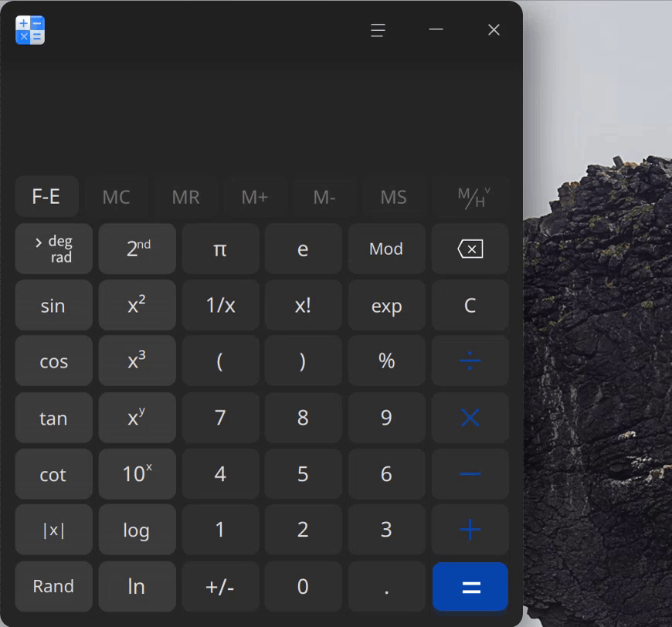Open the hamburger menu icon
This screenshot has width=672, height=627.
click(378, 30)
